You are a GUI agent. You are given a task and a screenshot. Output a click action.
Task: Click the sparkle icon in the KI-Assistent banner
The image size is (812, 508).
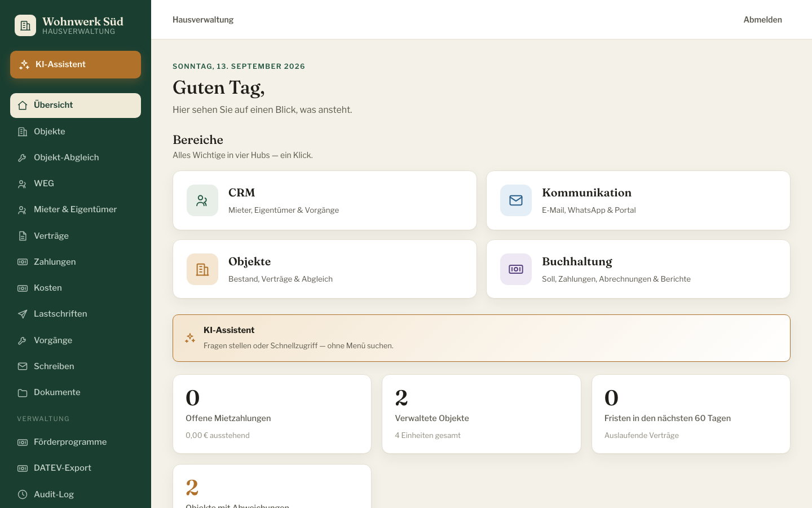[190, 338]
